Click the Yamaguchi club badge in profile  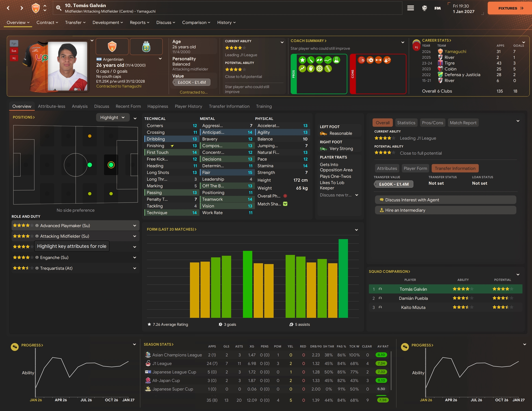112,46
